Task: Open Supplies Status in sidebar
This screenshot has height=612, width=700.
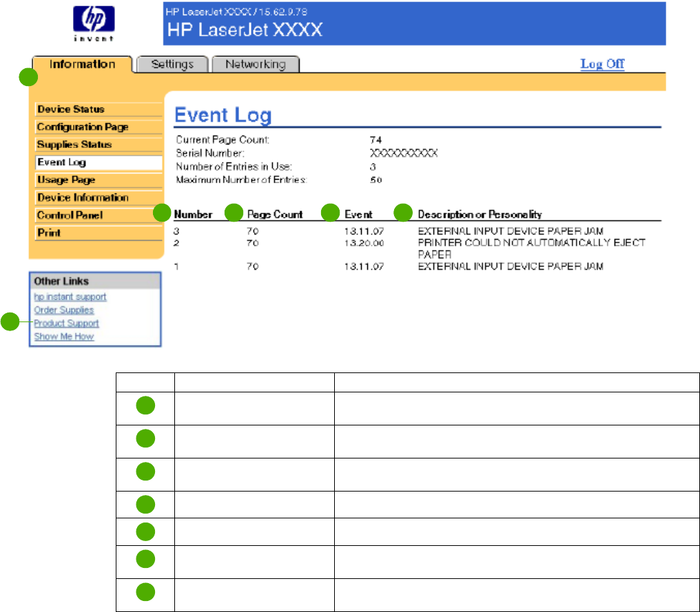Action: click(74, 145)
